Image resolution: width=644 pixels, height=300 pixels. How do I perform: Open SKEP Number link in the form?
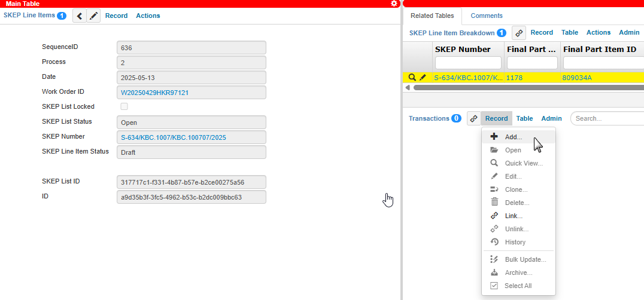(174, 137)
